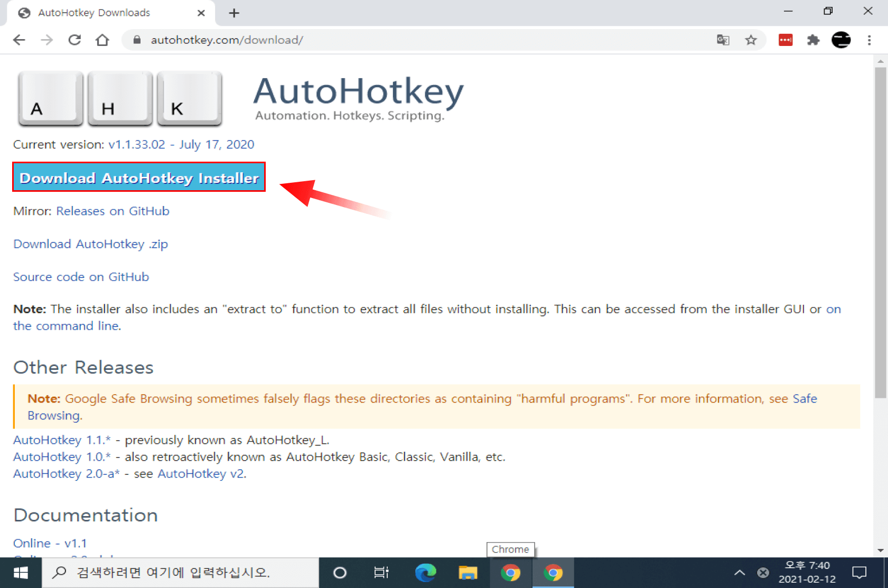
Task: Open Releases on GitHub mirror link
Action: pyautogui.click(x=113, y=211)
